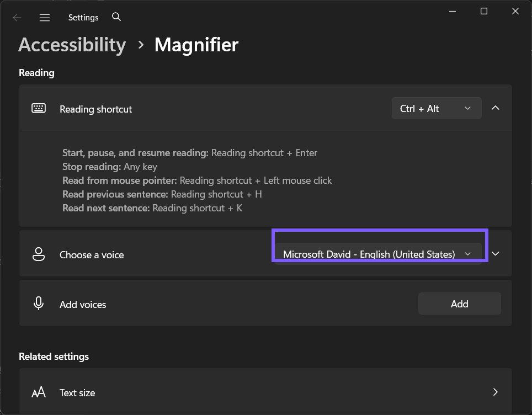Click 'Read next sentence' line
532x415 pixels.
pos(152,208)
